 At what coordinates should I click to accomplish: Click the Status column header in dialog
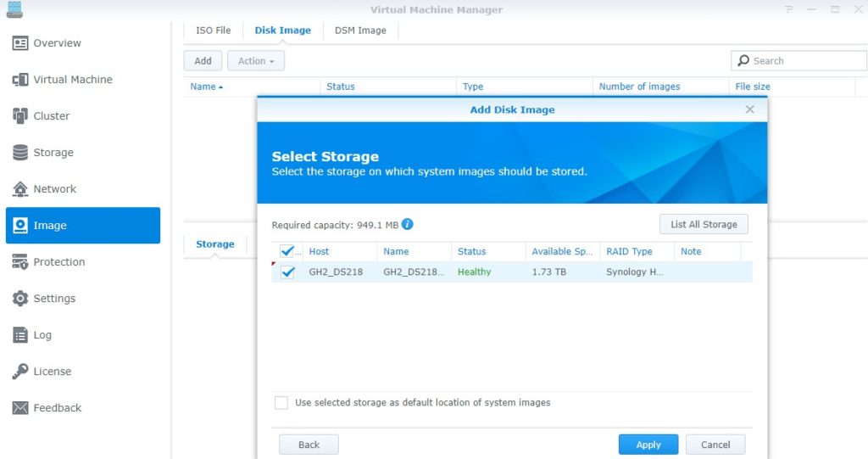488,251
